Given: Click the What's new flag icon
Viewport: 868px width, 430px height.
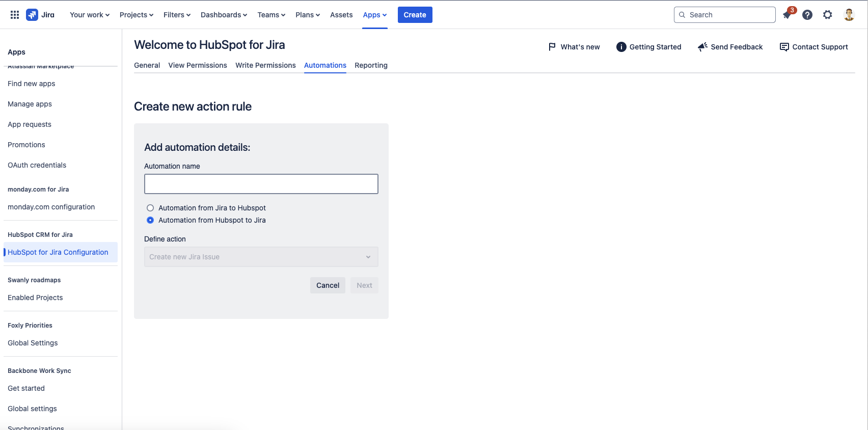Looking at the screenshot, I should click(552, 47).
